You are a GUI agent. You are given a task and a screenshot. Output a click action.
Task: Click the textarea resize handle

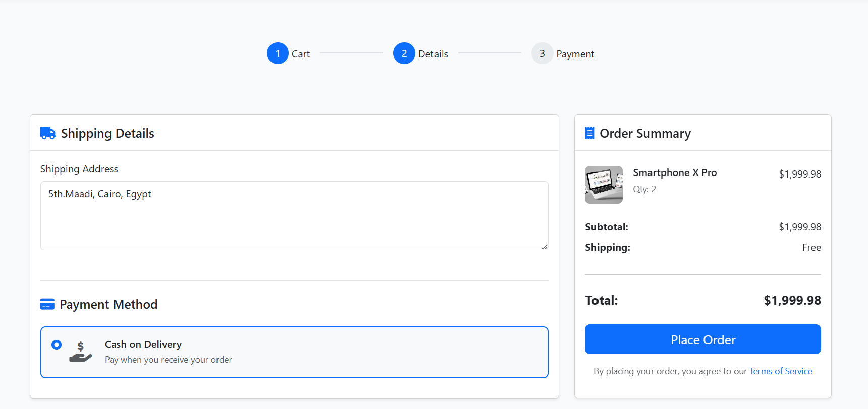point(545,247)
